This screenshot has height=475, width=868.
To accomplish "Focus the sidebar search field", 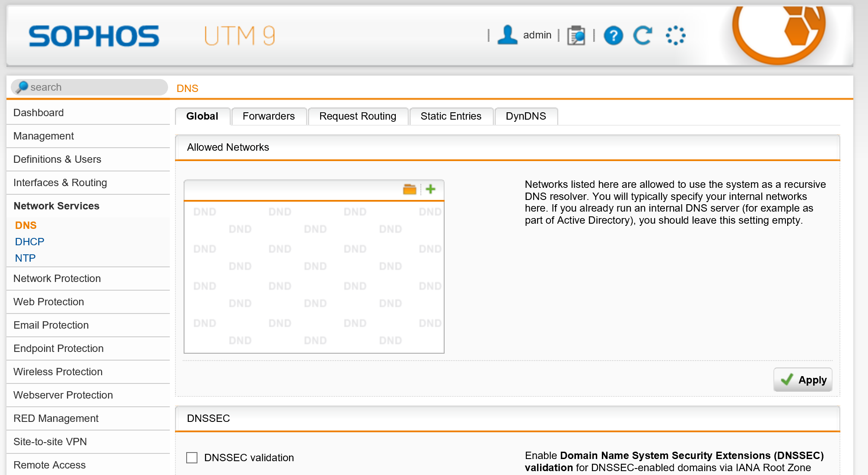I will [x=89, y=87].
